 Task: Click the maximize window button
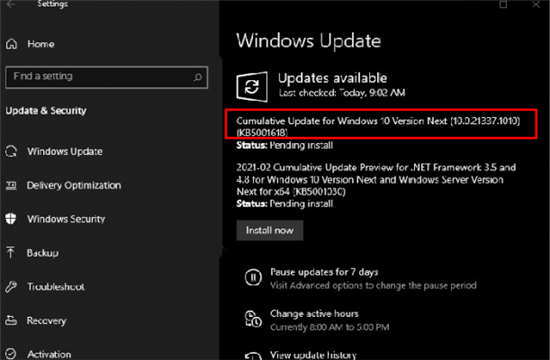[x=503, y=4]
